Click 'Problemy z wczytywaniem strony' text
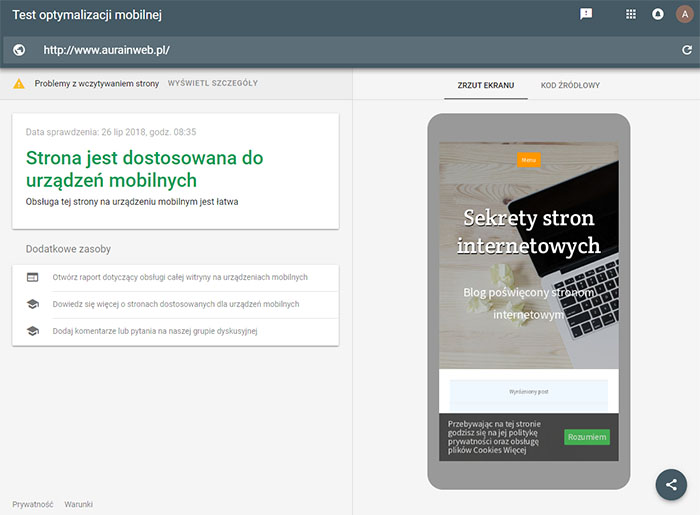Viewport: 700px width, 515px height. tap(97, 83)
